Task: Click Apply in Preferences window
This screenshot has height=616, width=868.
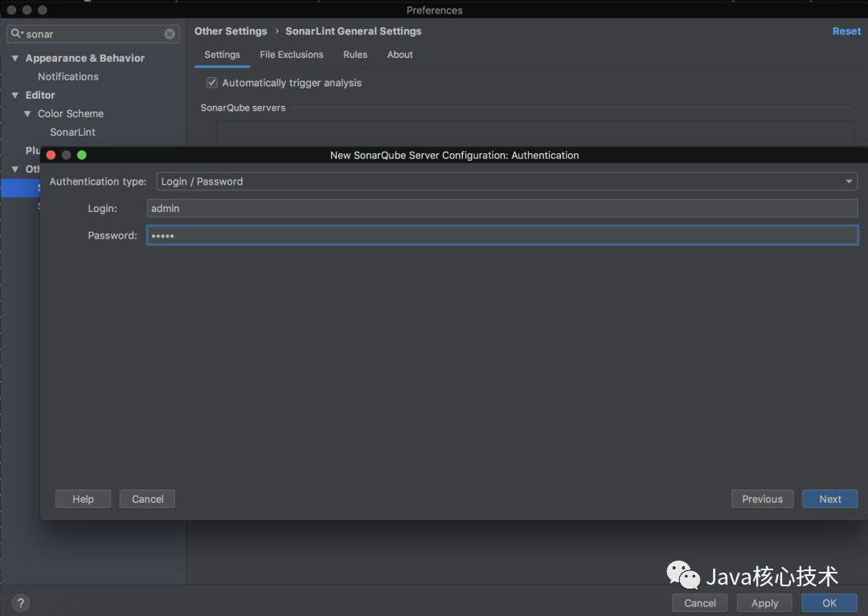Action: pos(764,602)
